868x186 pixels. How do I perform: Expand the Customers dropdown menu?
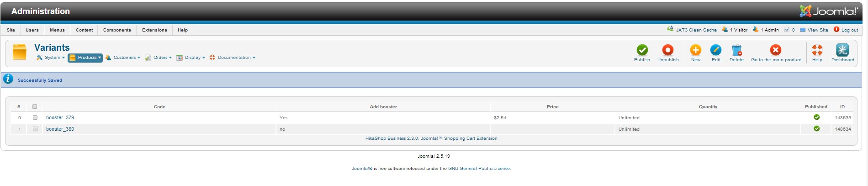(123, 58)
